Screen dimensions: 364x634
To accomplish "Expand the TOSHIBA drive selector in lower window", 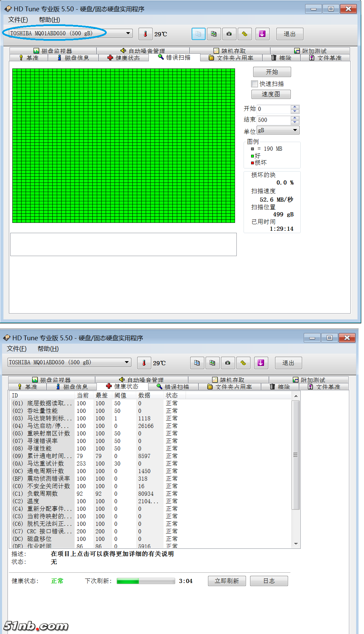I will coord(127,362).
